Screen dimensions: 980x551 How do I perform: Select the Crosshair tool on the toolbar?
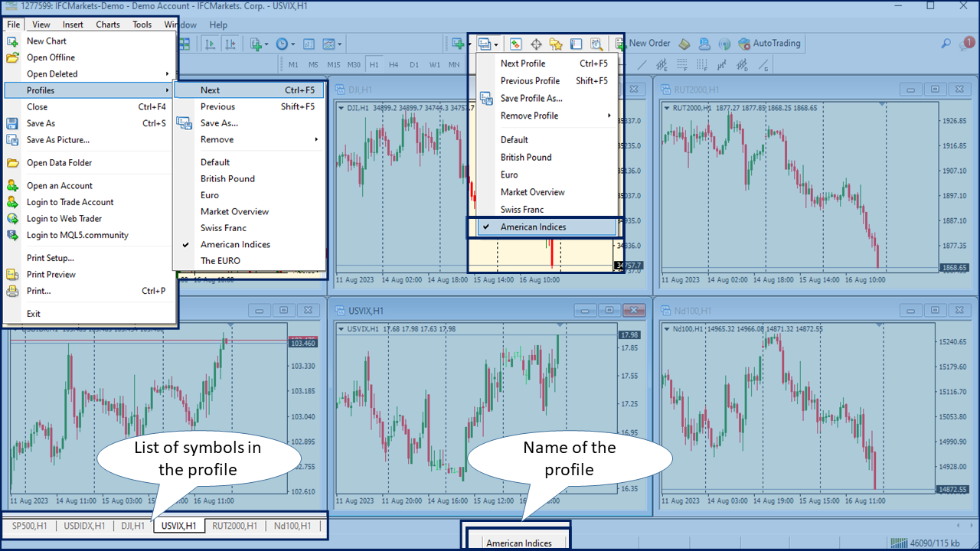[536, 44]
